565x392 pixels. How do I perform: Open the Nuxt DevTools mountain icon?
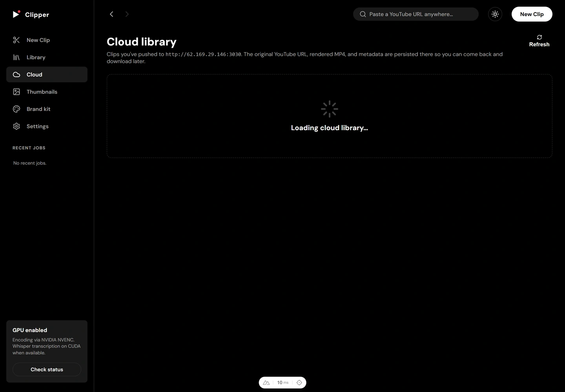pyautogui.click(x=266, y=383)
